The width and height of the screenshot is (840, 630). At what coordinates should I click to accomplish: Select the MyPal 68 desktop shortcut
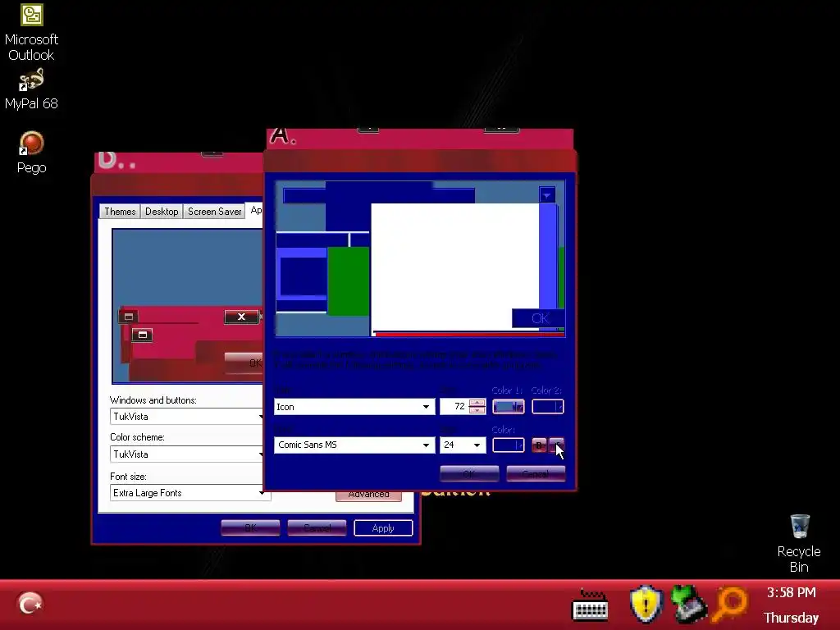pyautogui.click(x=31, y=89)
